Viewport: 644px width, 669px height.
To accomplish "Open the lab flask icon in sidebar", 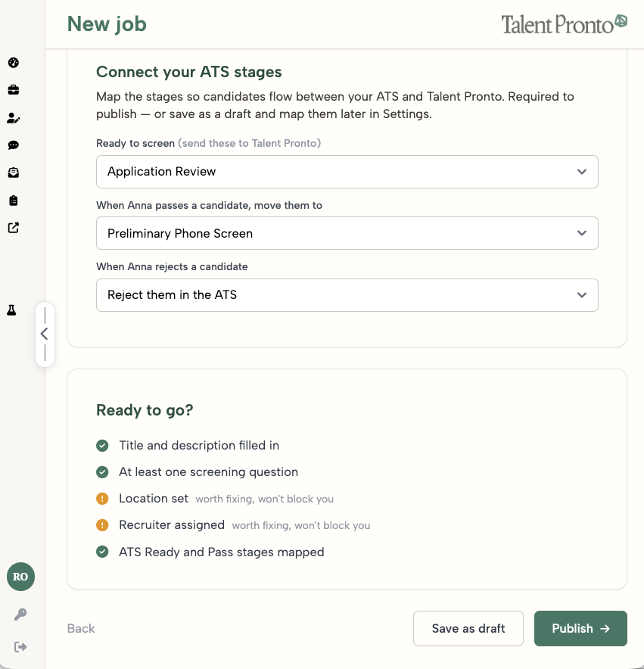I will [11, 310].
